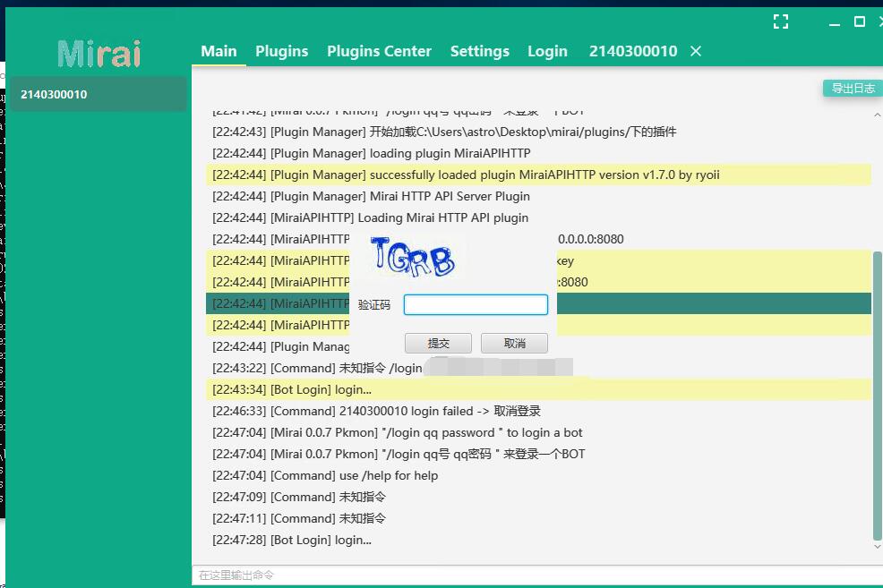883x588 pixels.
Task: Select log line '[22:43:34] [Bot Login] login...'
Action: (538, 389)
